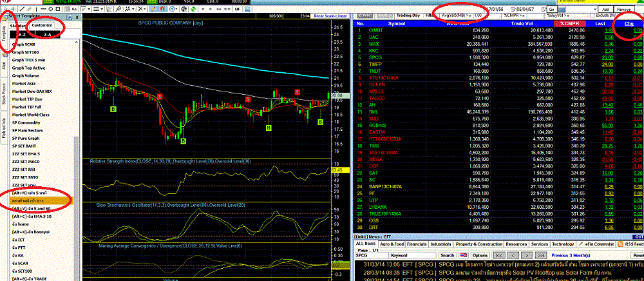Open the Related Info vertical side tab

point(4,128)
